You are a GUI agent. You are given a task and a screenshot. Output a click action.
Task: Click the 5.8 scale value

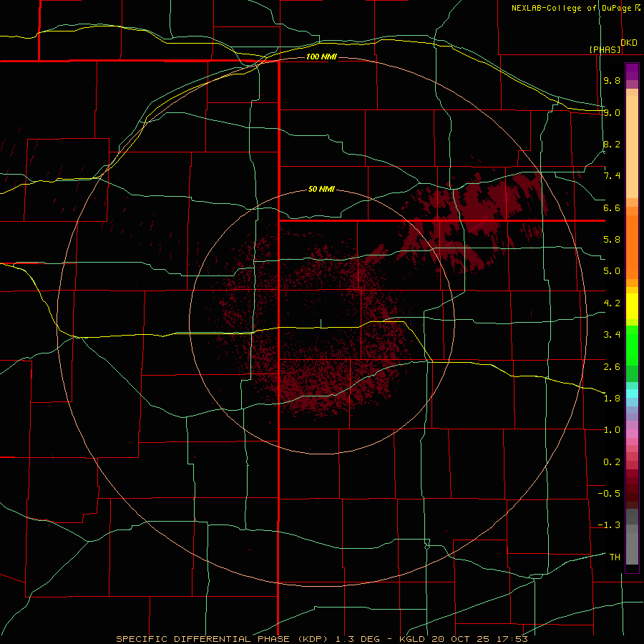(612, 240)
